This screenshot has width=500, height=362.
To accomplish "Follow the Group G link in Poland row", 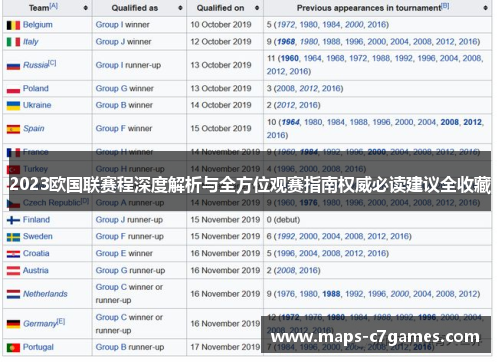I will click(112, 89).
